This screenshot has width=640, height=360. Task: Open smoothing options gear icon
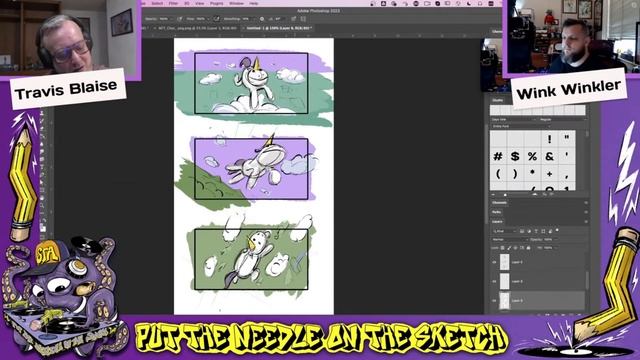(262, 19)
